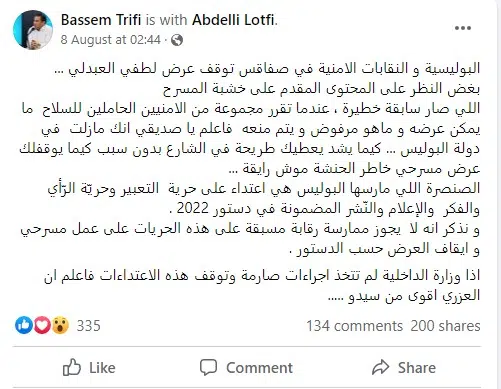Screen dimensions: 501x389
Task: Click the arrow Share icon
Action: point(381,367)
